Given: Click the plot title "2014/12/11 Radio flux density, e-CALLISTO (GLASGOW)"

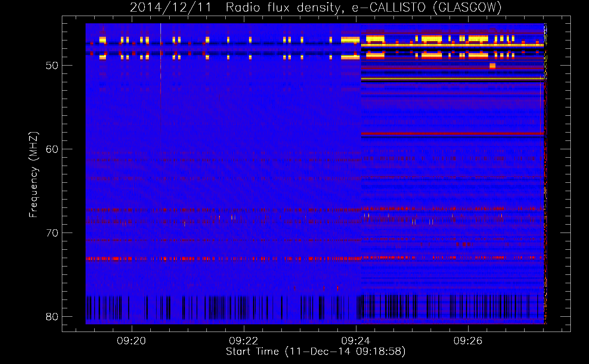Looking at the screenshot, I should click(316, 7).
